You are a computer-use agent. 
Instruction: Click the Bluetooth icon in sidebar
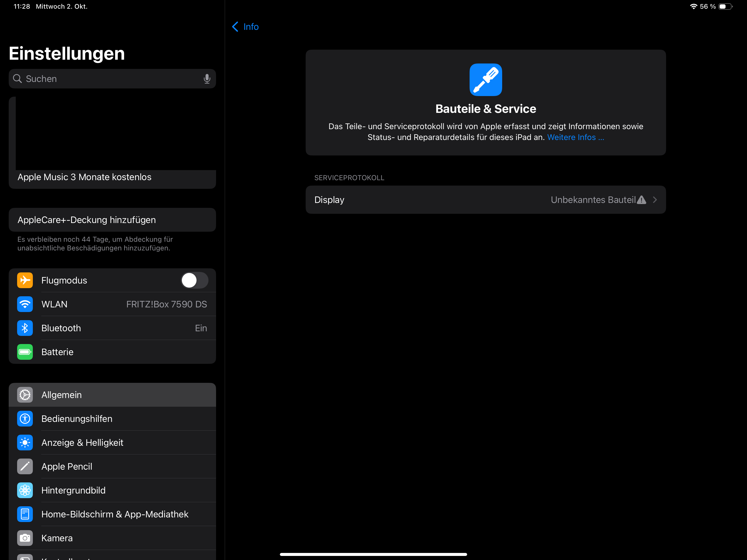[x=25, y=328]
